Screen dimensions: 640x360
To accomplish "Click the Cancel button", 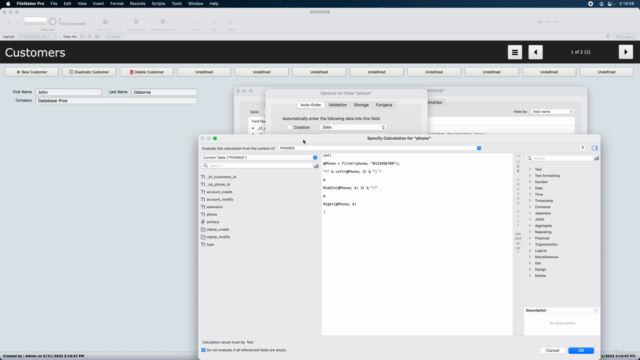I will [x=552, y=350].
